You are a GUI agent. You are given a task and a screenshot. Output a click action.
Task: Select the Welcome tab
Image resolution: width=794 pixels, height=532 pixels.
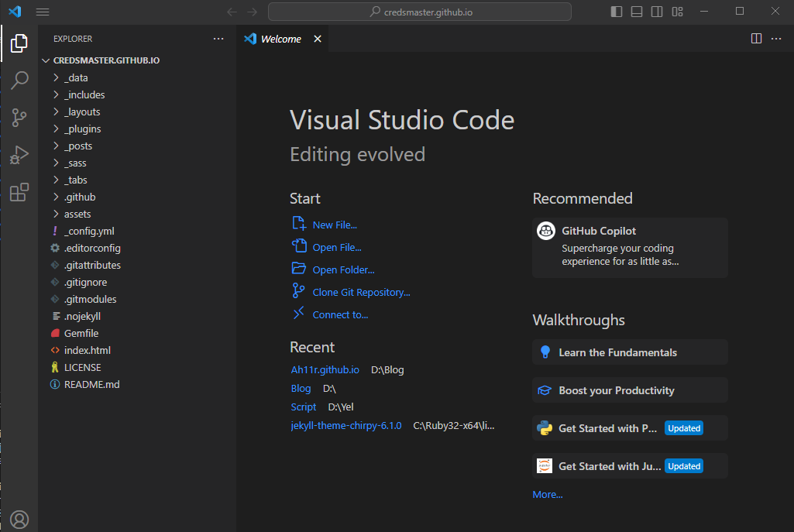click(x=280, y=39)
